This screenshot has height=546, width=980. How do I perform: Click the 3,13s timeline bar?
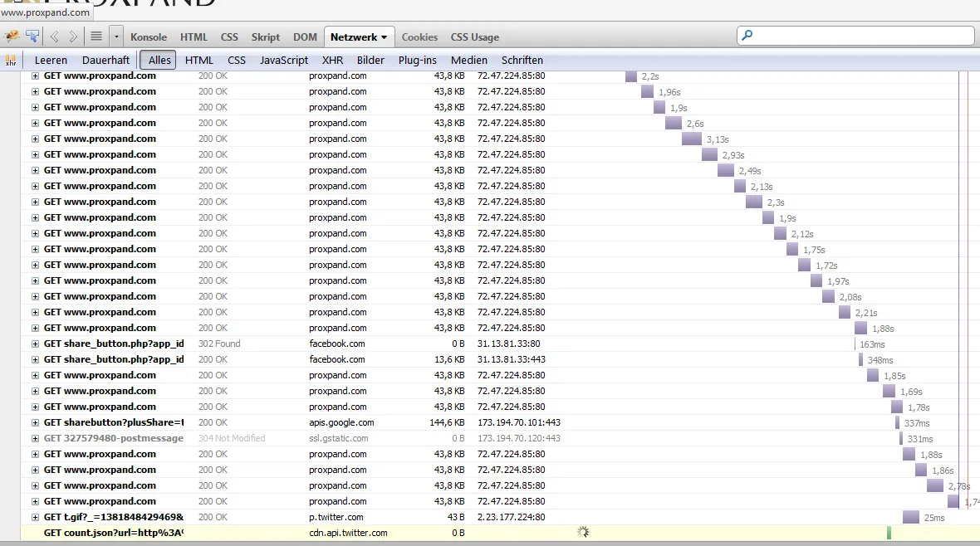tap(692, 139)
